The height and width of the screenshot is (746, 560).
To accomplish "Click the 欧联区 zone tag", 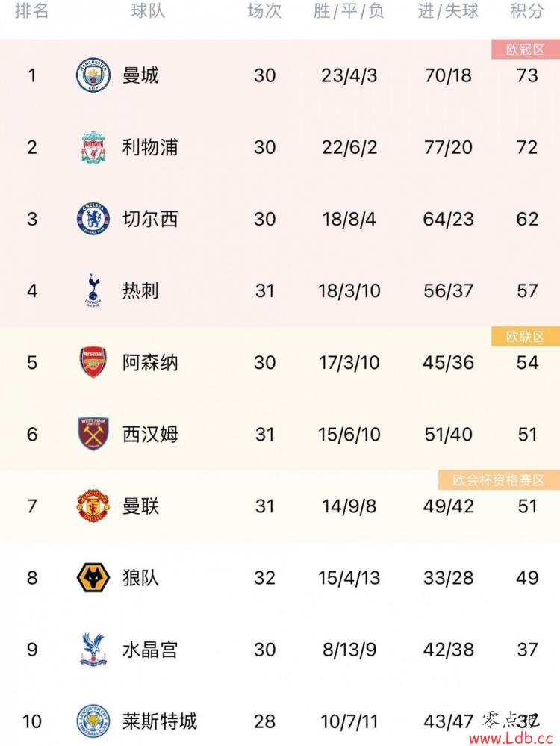I will (525, 337).
